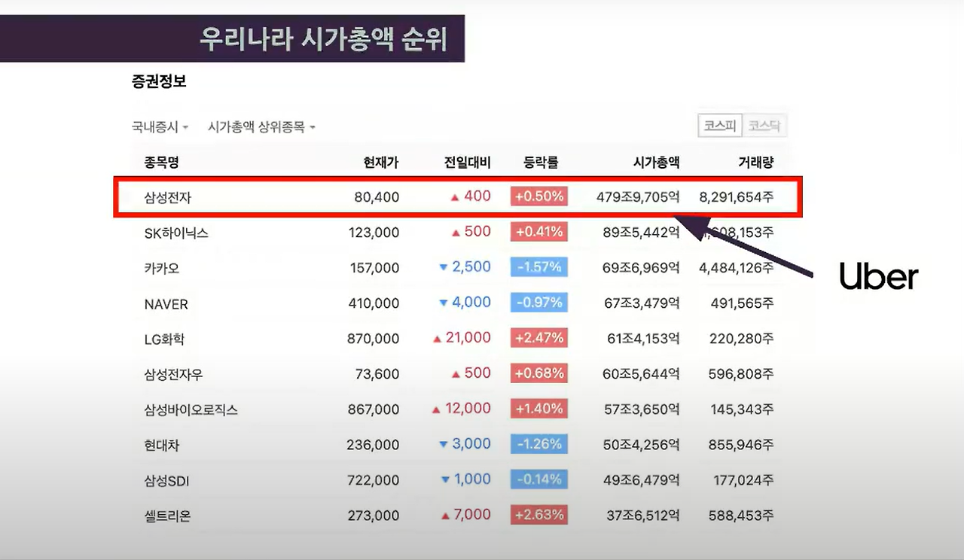The height and width of the screenshot is (560, 964).
Task: Click market cap 67조3,479억
Action: point(642,303)
